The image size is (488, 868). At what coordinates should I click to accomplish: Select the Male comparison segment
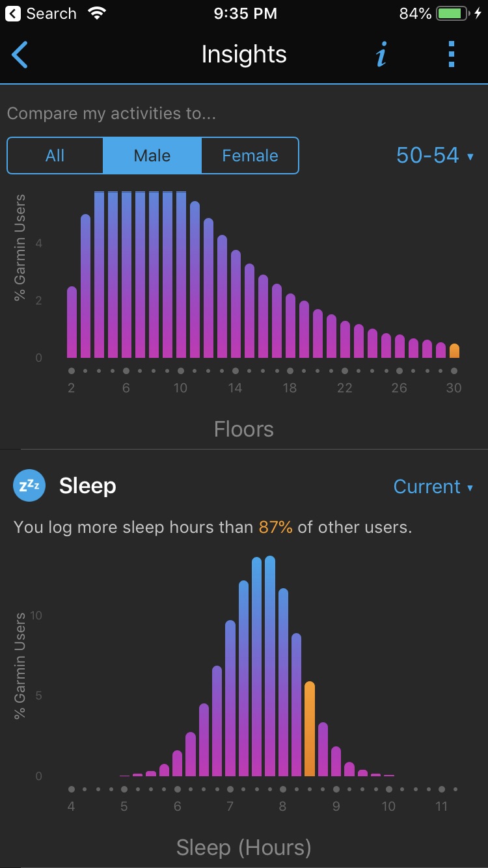[x=152, y=156]
